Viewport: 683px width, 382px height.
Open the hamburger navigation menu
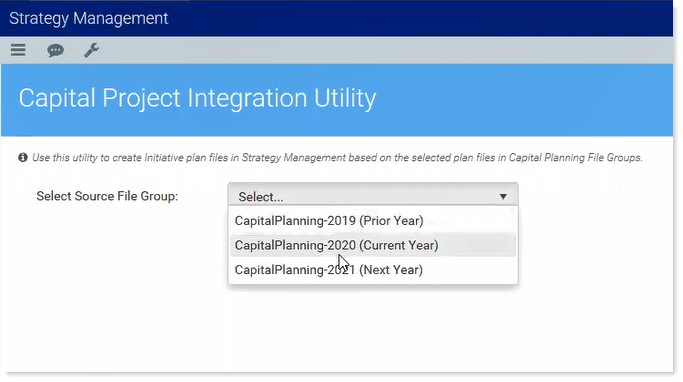[x=18, y=50]
